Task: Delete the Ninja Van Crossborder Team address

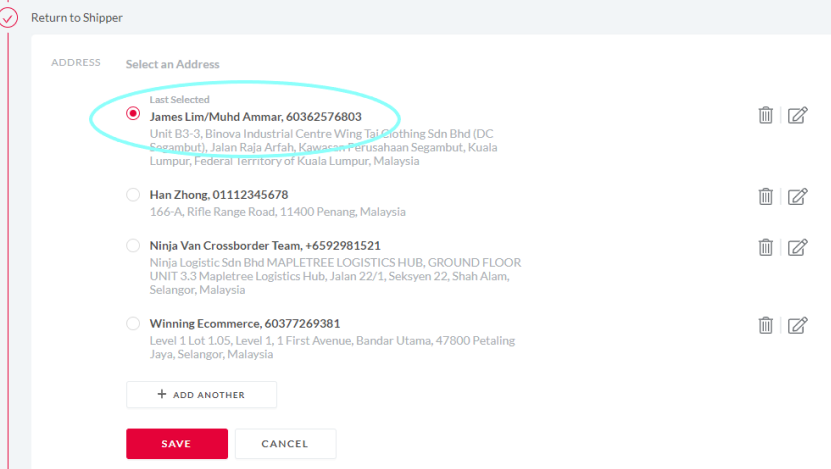Action: pos(765,247)
